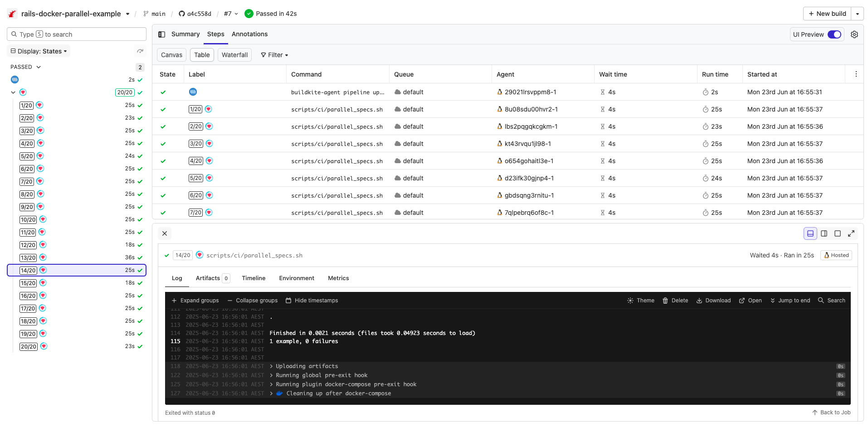Click the main branch link
868x427 pixels.
pos(154,14)
